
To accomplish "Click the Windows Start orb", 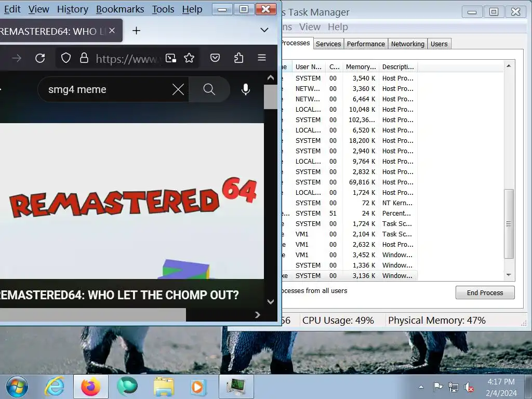I will pyautogui.click(x=17, y=387).
